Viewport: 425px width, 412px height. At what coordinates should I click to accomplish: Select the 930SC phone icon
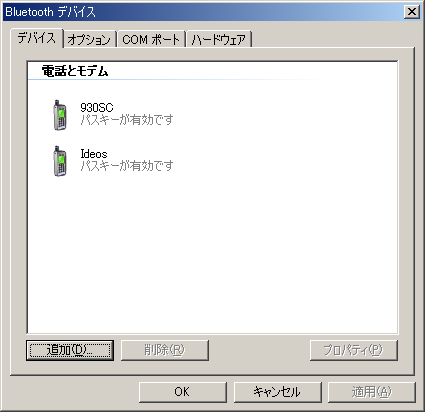[x=60, y=115]
